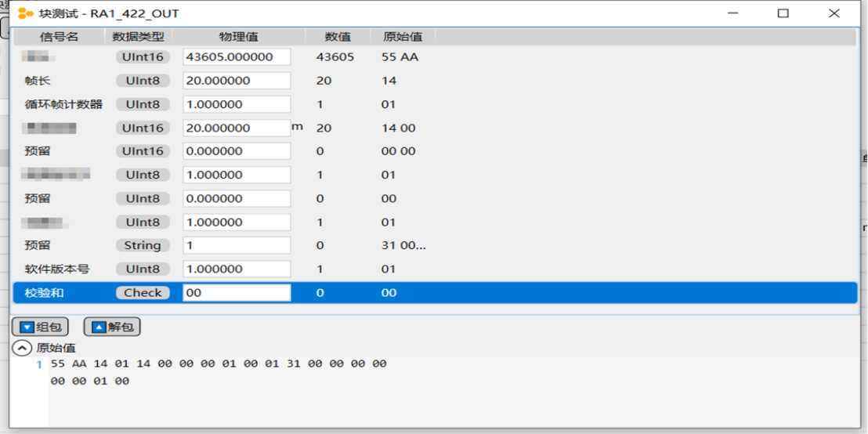Select the 校验和 Check type badge

click(x=143, y=293)
